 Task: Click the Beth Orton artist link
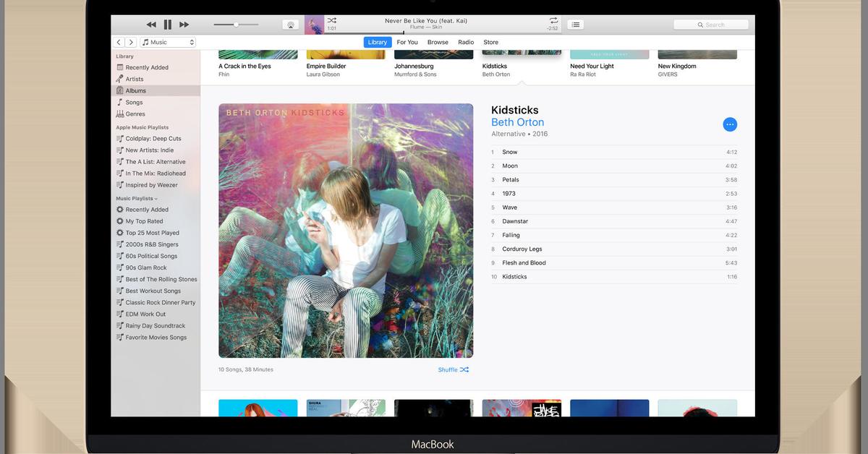(517, 122)
